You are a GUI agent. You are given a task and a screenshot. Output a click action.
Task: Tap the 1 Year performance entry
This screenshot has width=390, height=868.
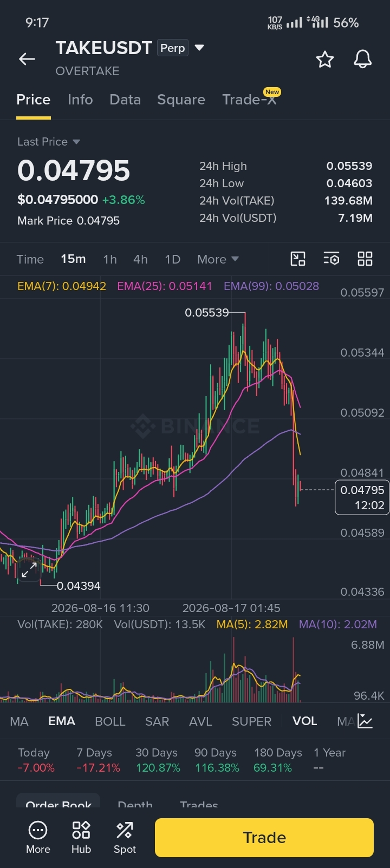(x=329, y=760)
